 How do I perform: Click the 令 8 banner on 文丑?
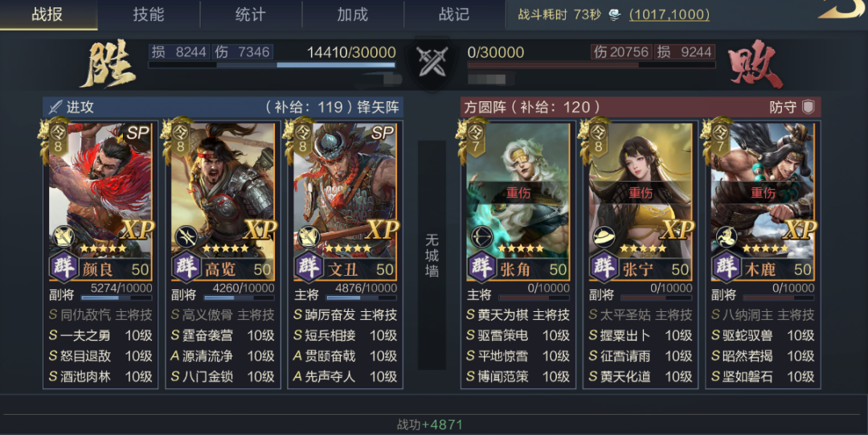point(302,138)
